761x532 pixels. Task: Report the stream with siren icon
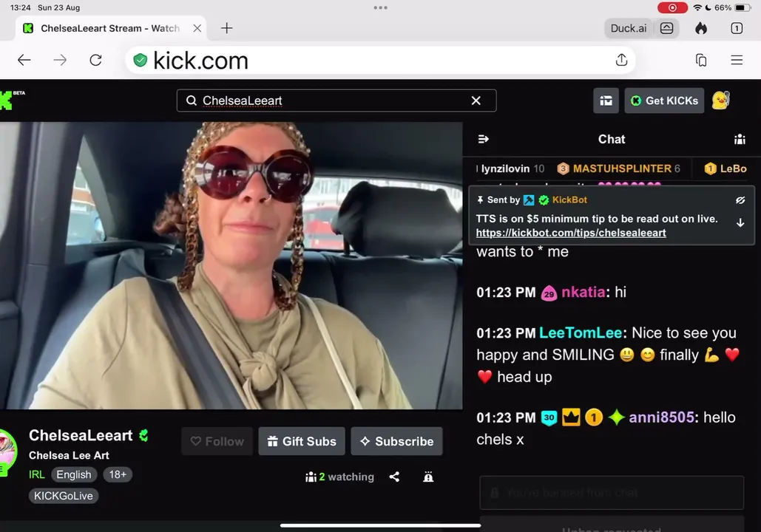pos(428,477)
